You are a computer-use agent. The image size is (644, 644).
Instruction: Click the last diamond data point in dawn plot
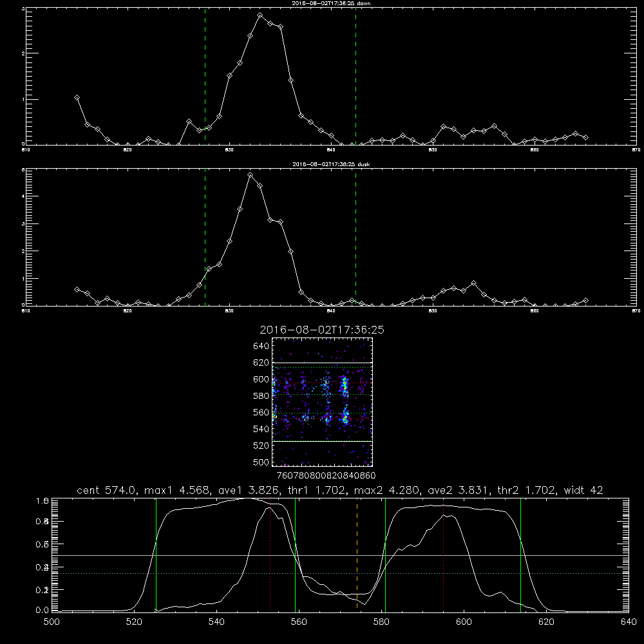(x=585, y=138)
